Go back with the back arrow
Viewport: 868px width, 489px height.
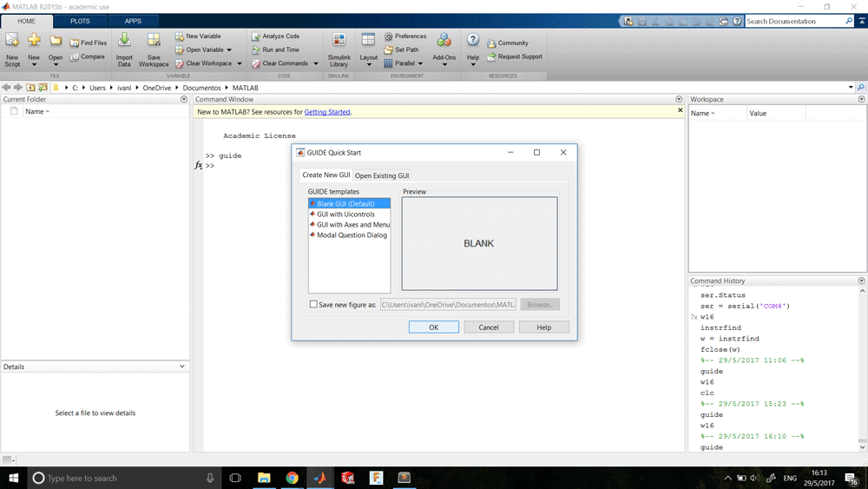[6, 88]
